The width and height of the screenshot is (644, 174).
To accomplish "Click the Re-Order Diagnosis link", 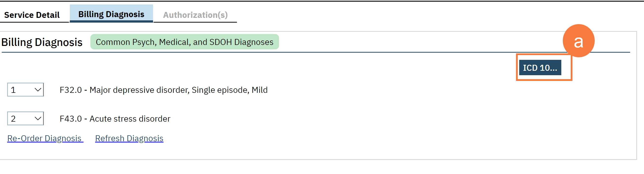I will 45,139.
